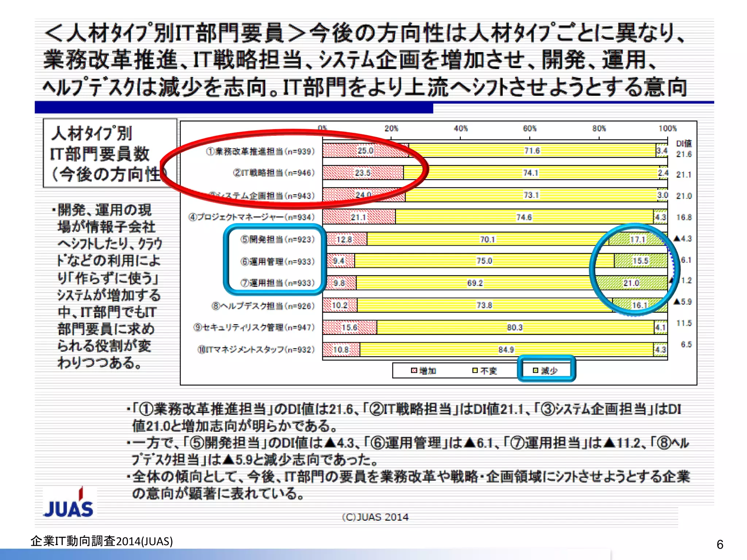747x560 pixels.
Task: Select row label ④プロジェクトマネージャー(n=934)
Action: 251,217
